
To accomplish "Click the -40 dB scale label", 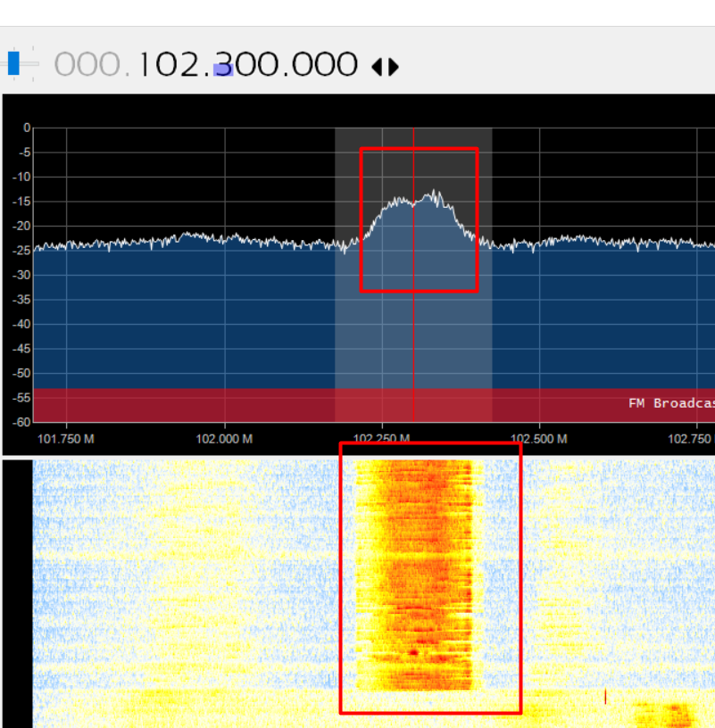I will pyautogui.click(x=21, y=324).
